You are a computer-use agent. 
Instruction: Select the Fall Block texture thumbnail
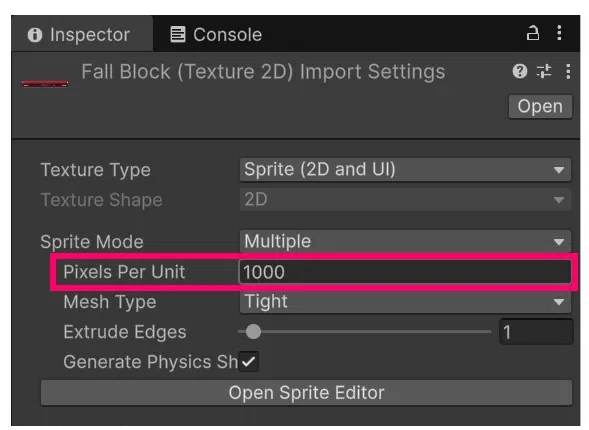point(45,84)
